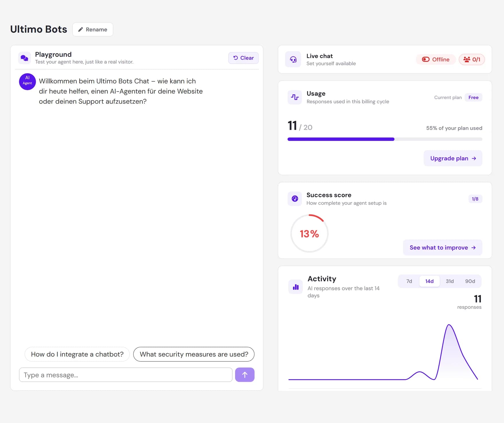Image resolution: width=504 pixels, height=423 pixels.
Task: Click the Usage pulse icon
Action: [x=295, y=97]
